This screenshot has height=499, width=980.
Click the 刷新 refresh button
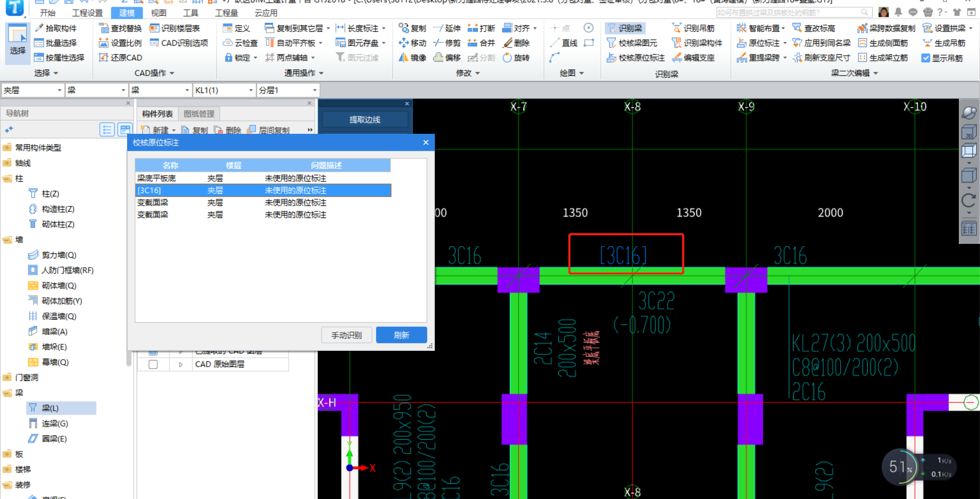coord(401,335)
